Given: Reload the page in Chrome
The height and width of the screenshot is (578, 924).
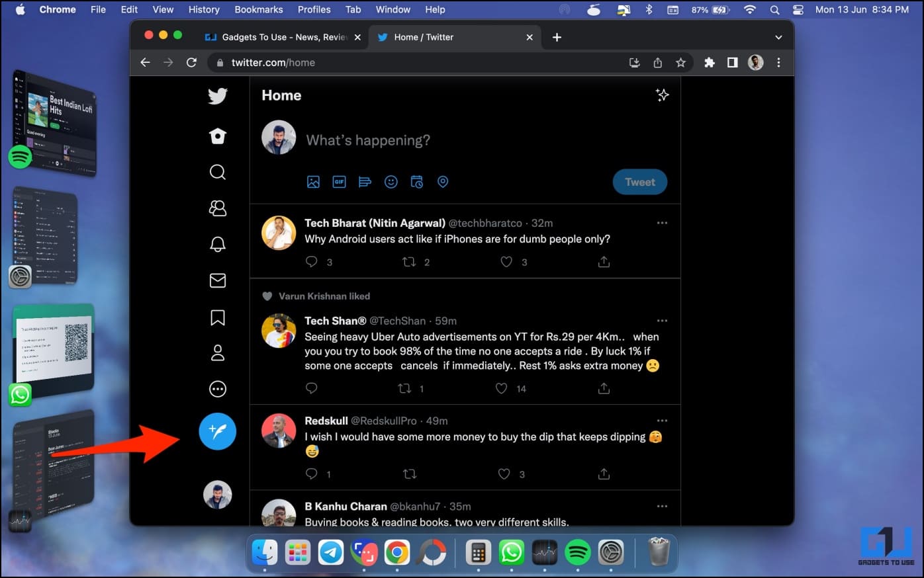Looking at the screenshot, I should pyautogui.click(x=191, y=62).
